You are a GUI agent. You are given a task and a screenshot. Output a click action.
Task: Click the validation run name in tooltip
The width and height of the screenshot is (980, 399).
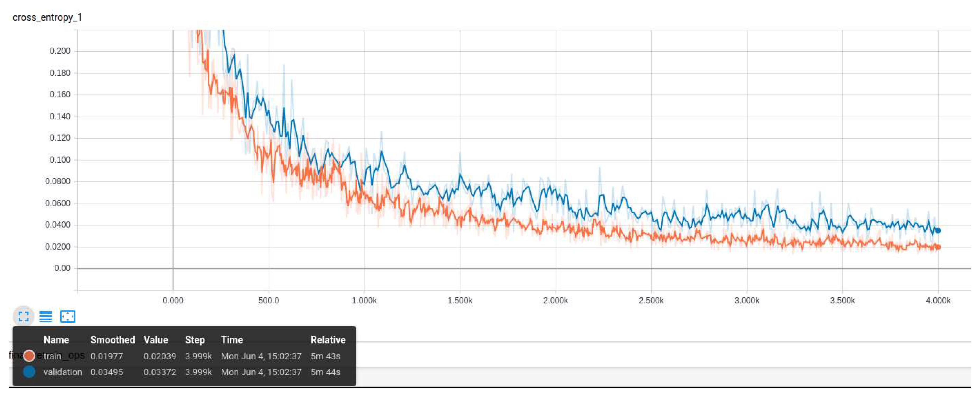tap(63, 372)
